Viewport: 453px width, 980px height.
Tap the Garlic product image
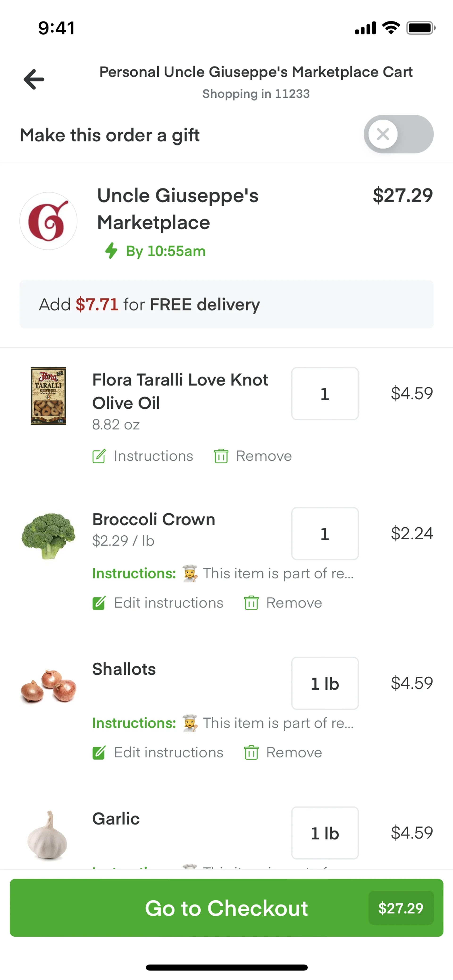tap(48, 835)
